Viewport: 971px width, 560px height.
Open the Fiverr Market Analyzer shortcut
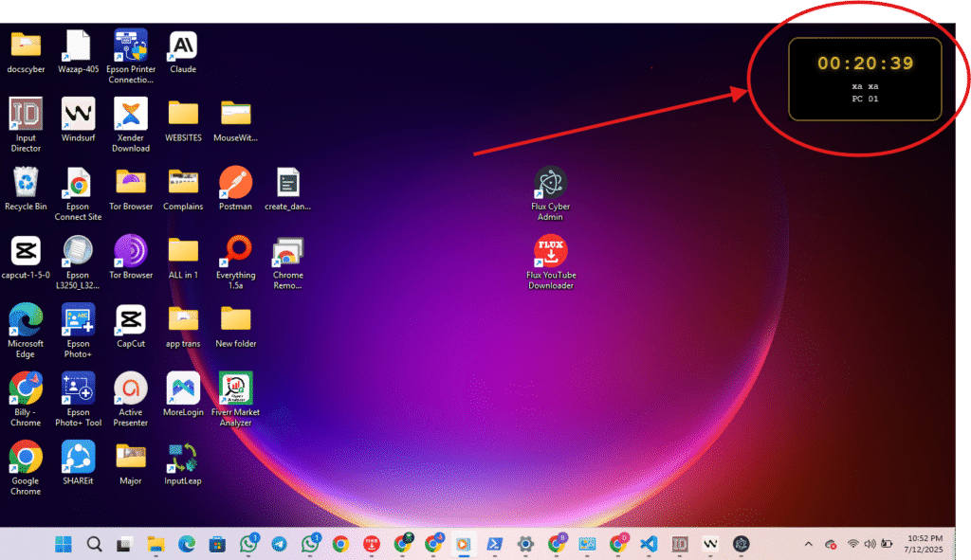236,388
